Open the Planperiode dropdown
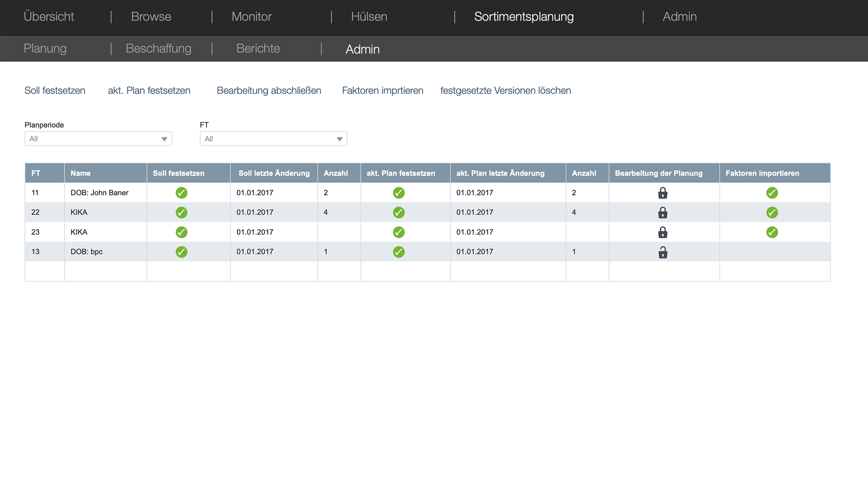 coord(98,139)
